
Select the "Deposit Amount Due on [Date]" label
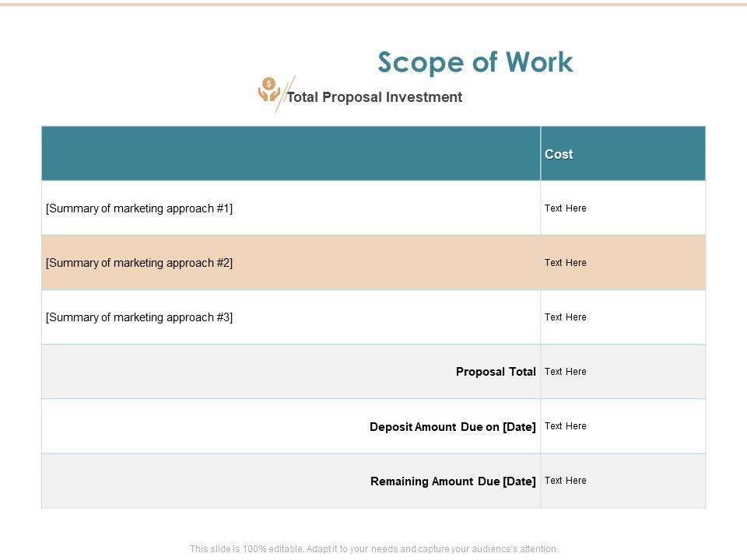tap(453, 426)
